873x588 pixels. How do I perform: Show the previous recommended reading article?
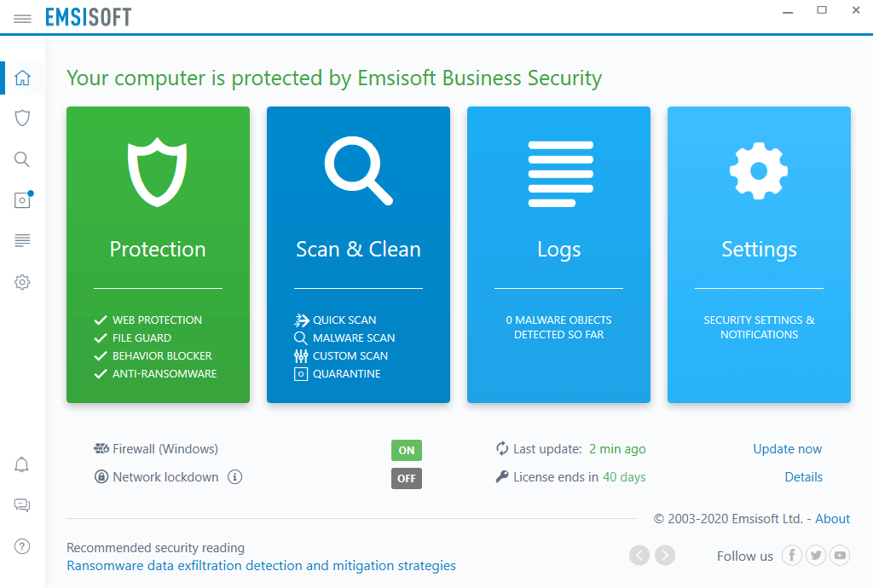coord(639,556)
